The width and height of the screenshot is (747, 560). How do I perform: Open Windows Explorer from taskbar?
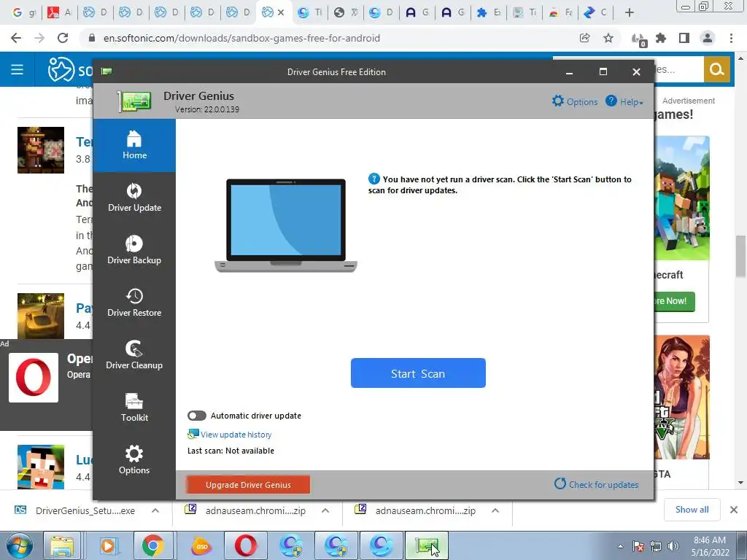pos(63,545)
